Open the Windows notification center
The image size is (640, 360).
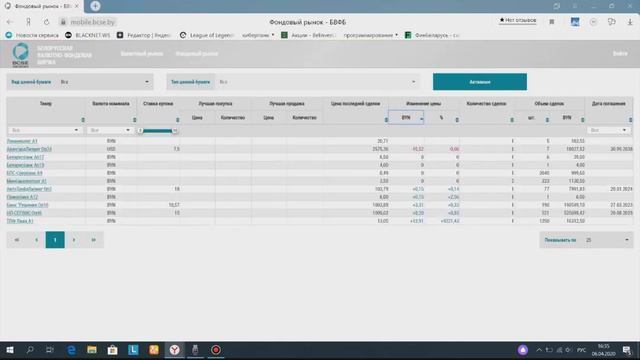point(627,350)
